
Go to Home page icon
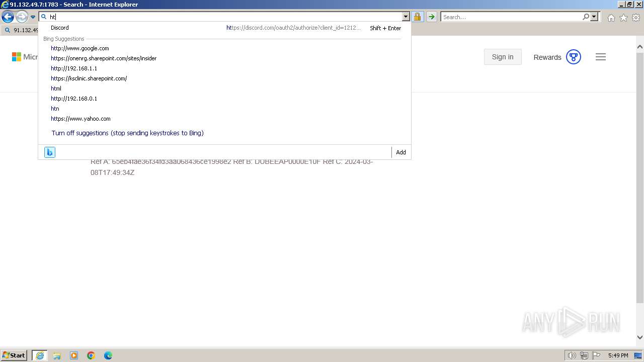pyautogui.click(x=611, y=18)
